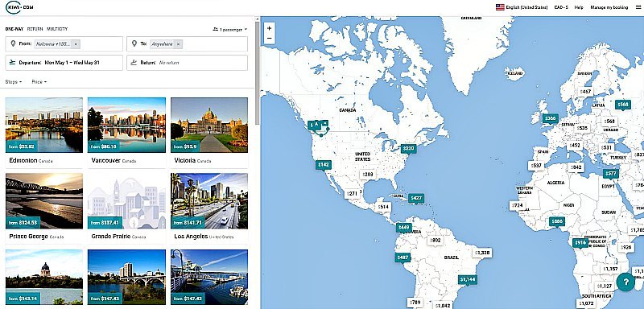This screenshot has width=644, height=309.
Task: Click the location pin icon beside To
Action: click(134, 43)
